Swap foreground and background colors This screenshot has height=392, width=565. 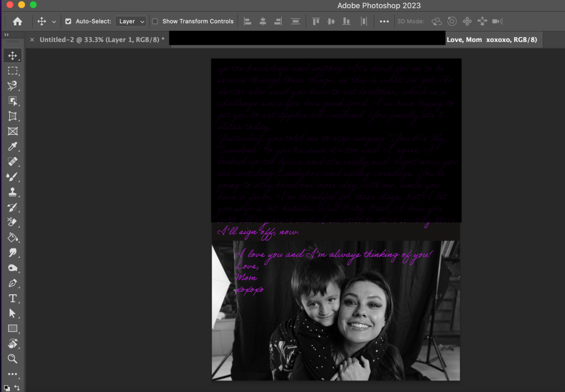[x=17, y=388]
